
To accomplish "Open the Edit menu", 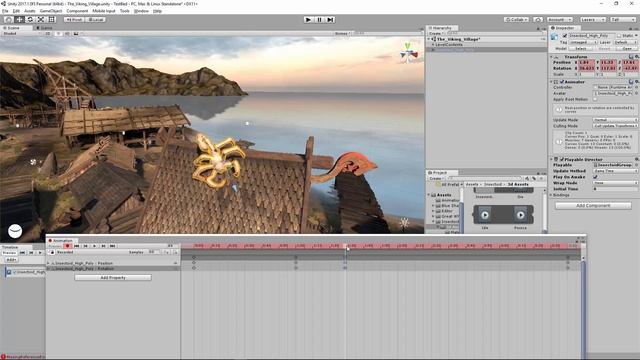I will point(16,11).
